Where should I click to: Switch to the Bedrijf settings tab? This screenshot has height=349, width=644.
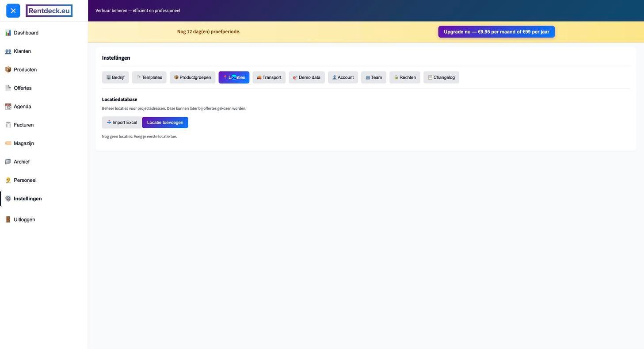click(115, 77)
